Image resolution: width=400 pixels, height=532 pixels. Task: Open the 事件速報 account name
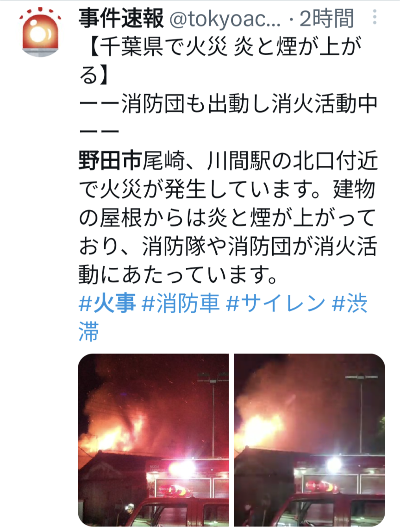tap(121, 19)
